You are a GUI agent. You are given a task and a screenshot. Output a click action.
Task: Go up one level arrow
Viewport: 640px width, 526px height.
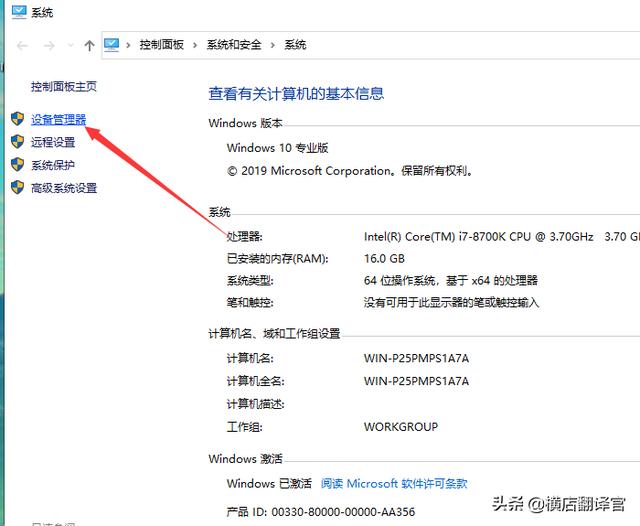click(89, 45)
